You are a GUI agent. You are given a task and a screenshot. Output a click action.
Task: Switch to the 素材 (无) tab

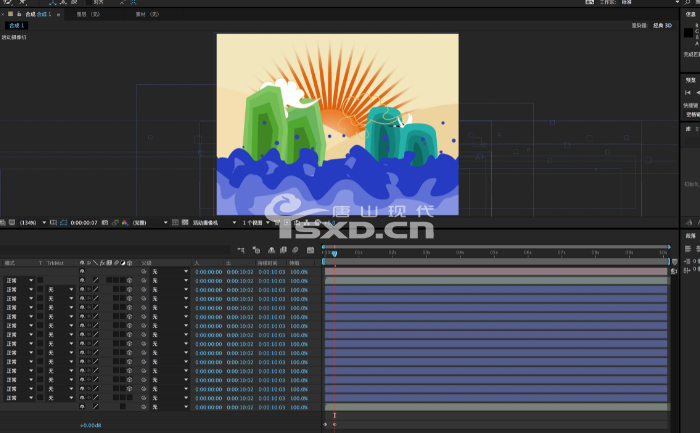(147, 14)
